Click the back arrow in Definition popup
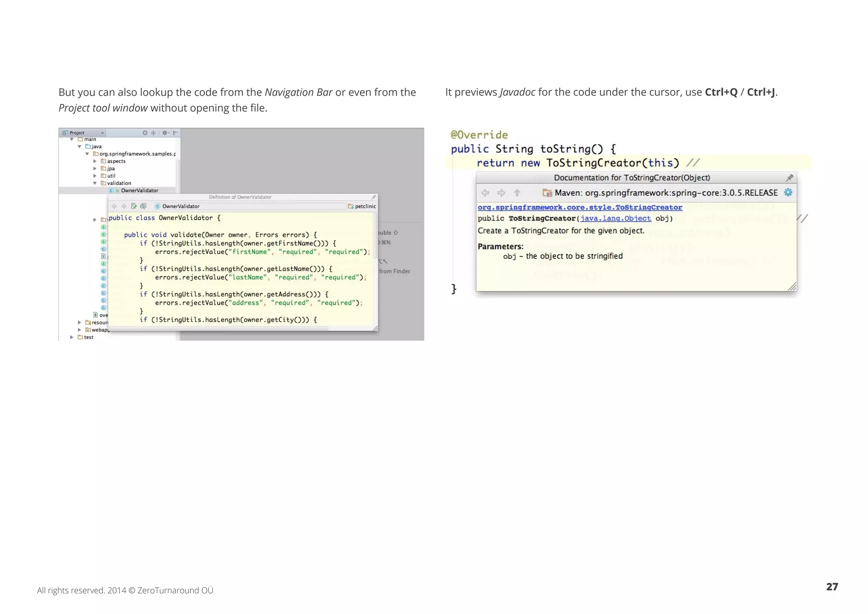The image size is (868, 614). click(x=114, y=207)
